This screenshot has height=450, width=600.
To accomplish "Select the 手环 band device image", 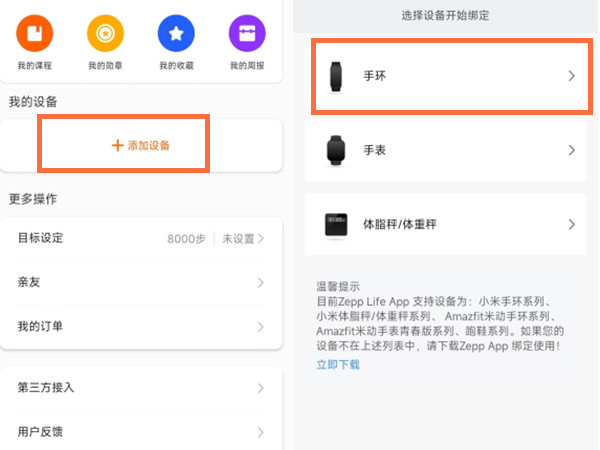I will [x=335, y=76].
